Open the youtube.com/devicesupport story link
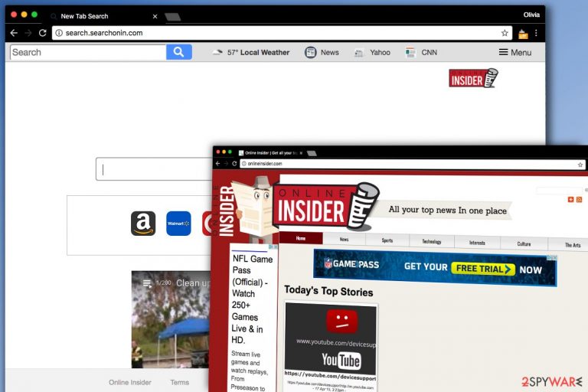Image resolution: width=588 pixels, height=392 pixels. pos(330,375)
